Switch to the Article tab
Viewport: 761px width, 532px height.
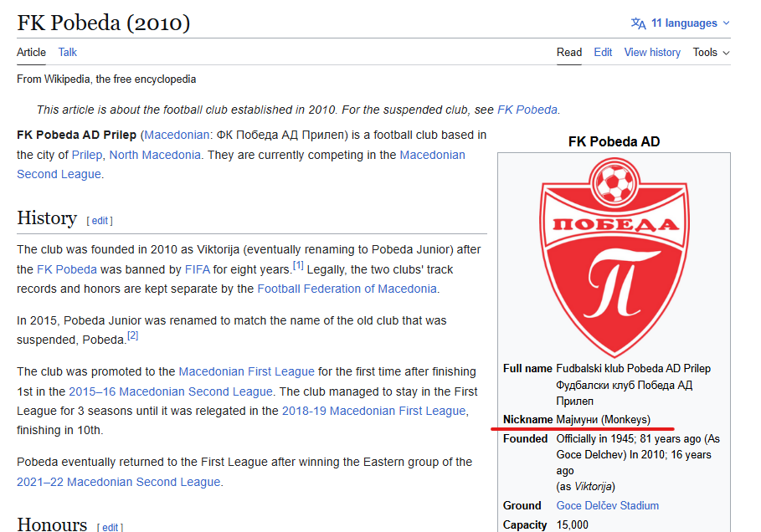point(31,53)
